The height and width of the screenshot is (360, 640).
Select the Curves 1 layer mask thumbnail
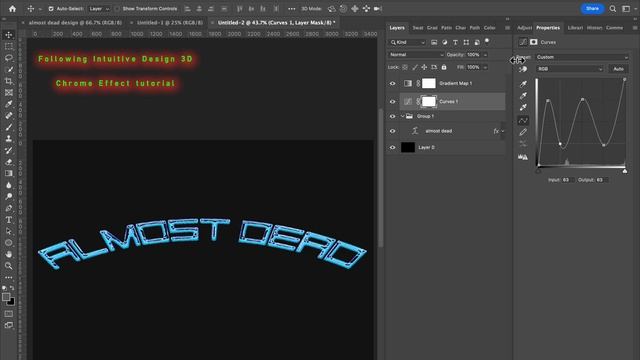[x=429, y=101]
